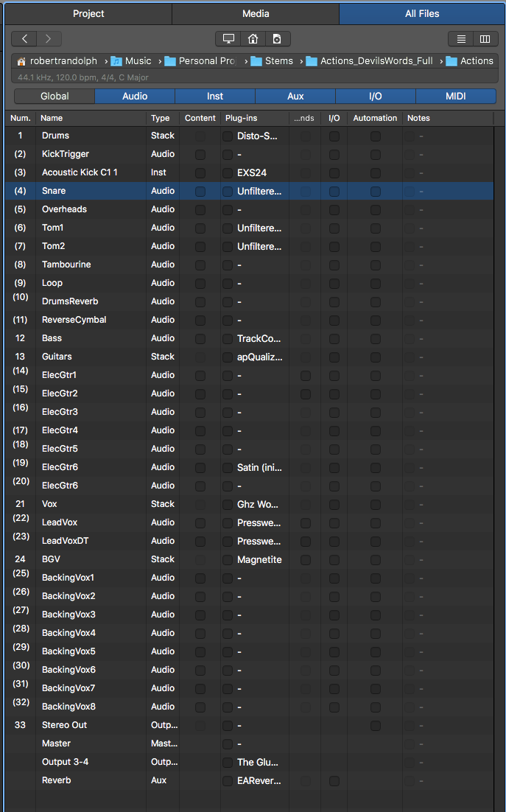Screen dimensions: 506x812
Task: Tick the I/O checkbox for Reverb
Action: 334,780
